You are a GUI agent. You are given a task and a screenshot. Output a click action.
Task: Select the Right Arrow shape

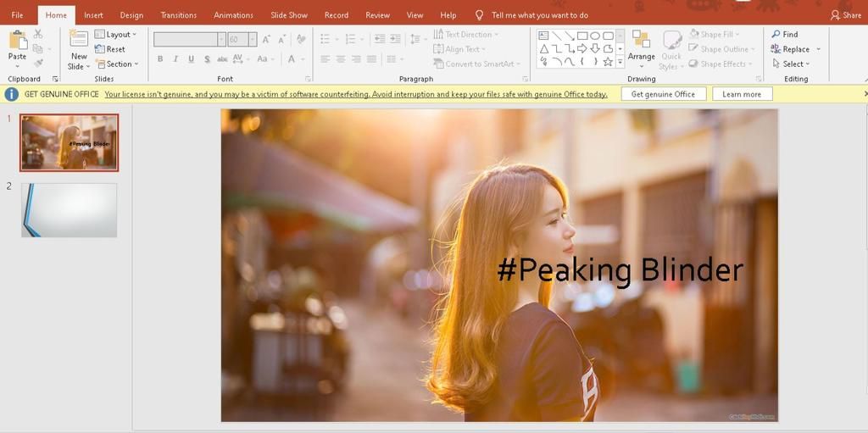(x=582, y=49)
